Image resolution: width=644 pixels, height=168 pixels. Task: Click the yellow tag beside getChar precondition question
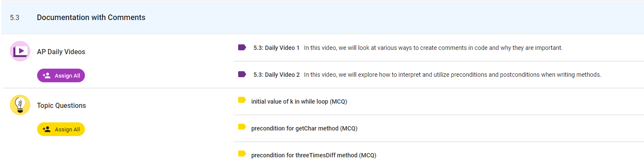(242, 127)
